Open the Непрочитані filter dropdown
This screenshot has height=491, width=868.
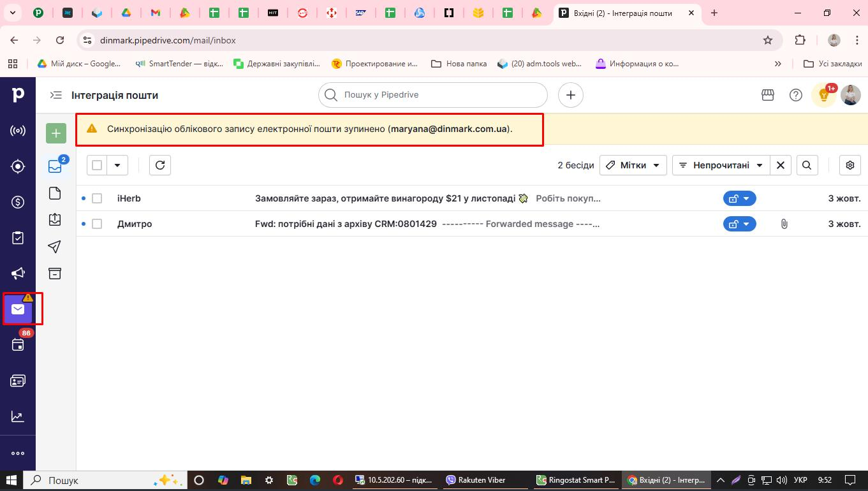[x=721, y=165]
